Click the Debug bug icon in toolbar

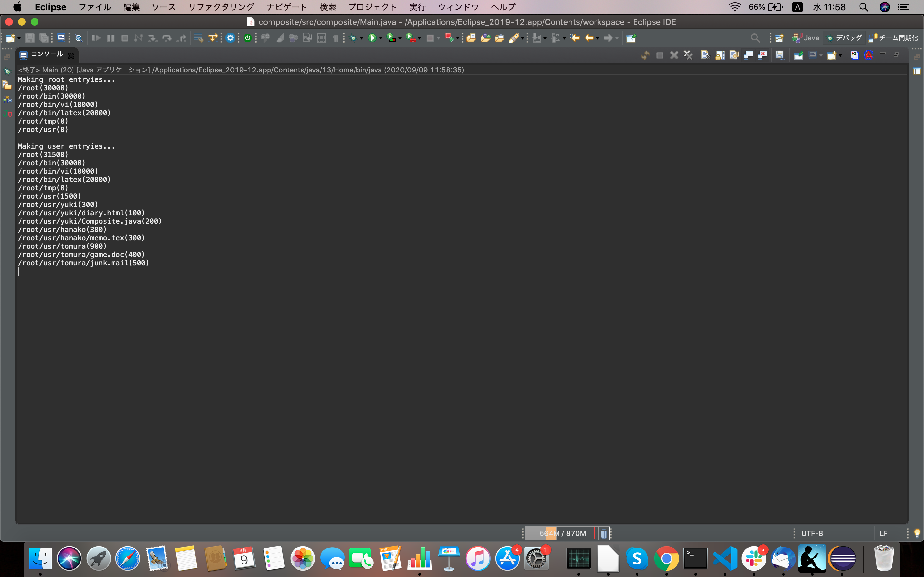(353, 38)
